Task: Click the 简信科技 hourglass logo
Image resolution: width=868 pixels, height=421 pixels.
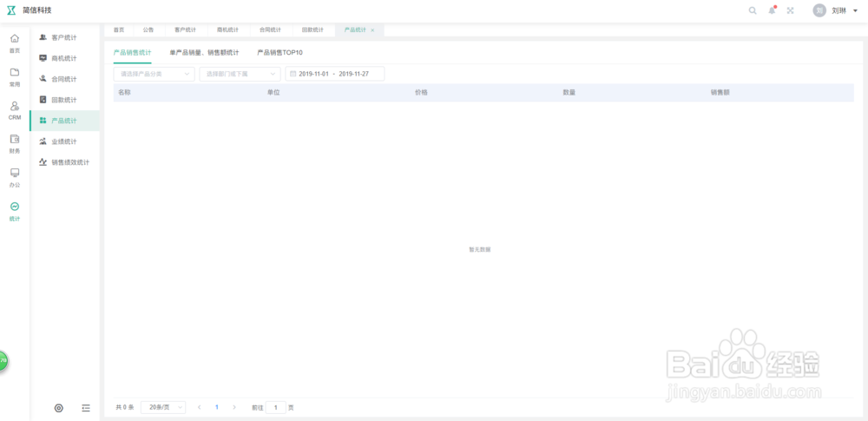Action: tap(11, 10)
